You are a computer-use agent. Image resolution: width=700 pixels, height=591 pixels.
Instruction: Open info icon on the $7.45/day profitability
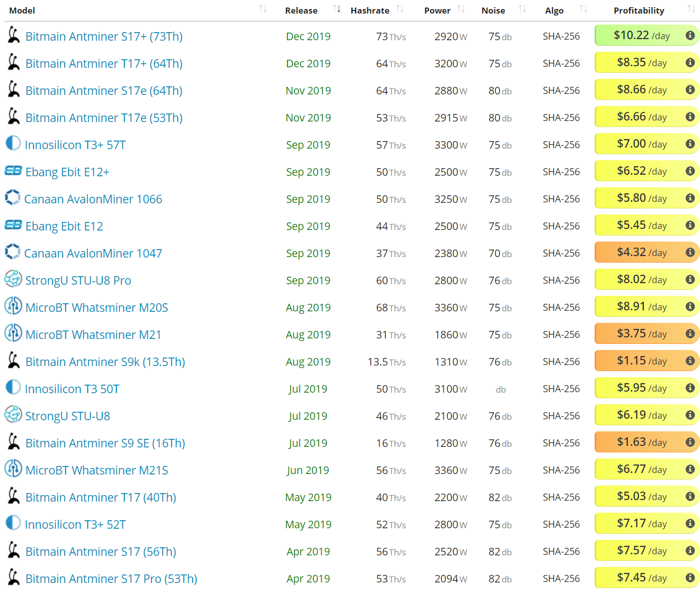(x=690, y=577)
